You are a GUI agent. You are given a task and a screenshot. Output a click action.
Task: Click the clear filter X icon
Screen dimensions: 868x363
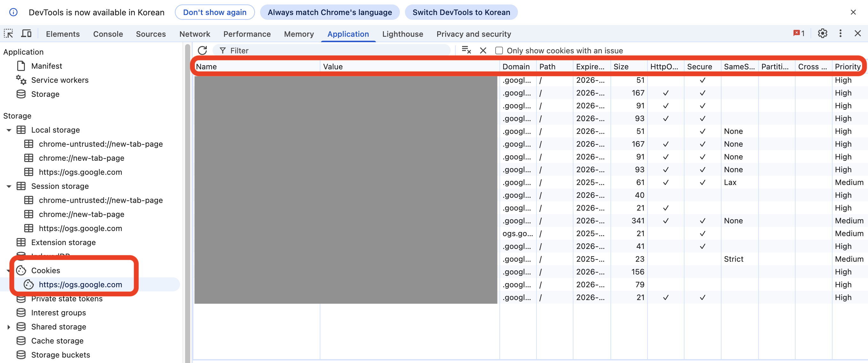483,50
